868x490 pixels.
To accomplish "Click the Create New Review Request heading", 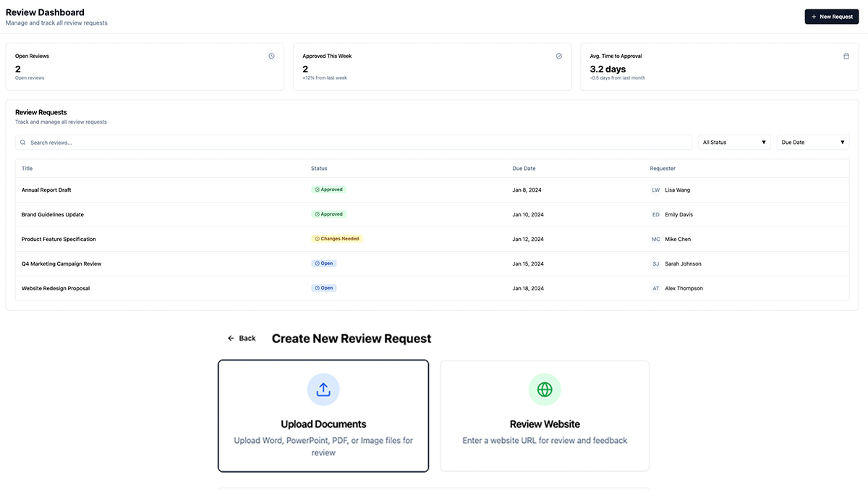I will click(x=352, y=339).
